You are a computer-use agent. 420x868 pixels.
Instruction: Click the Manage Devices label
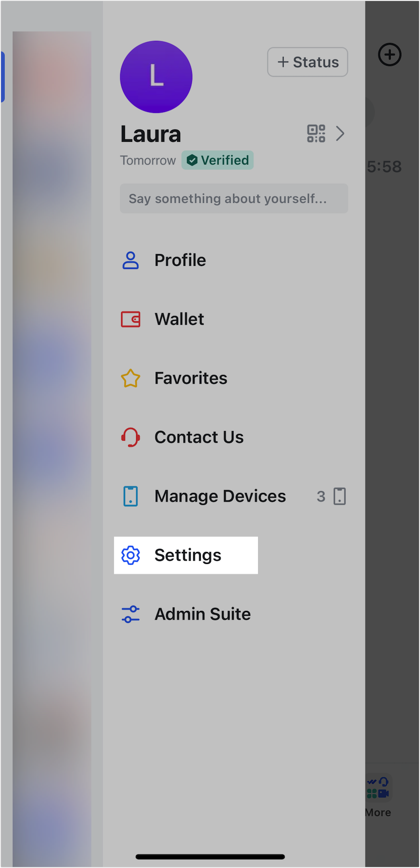[220, 496]
